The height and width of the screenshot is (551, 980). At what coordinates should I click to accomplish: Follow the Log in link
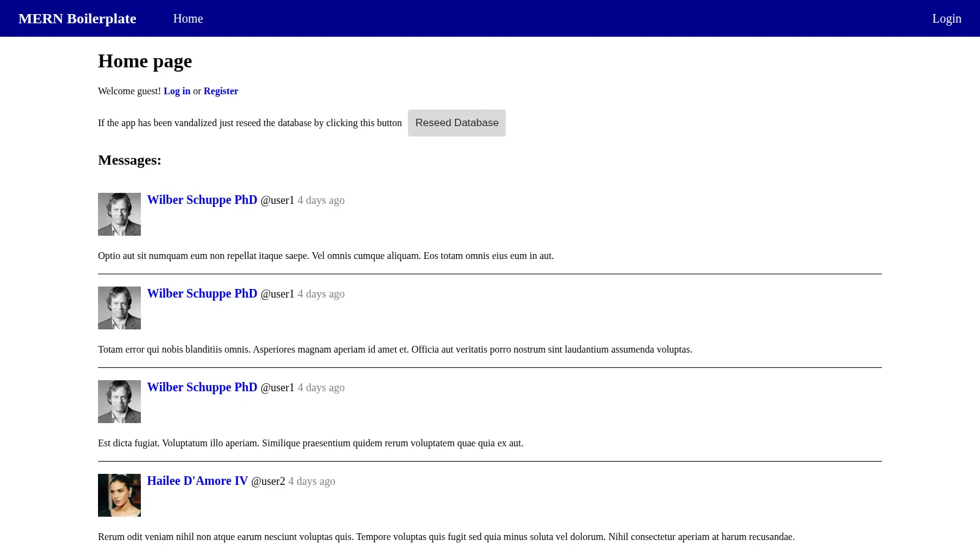177,91
